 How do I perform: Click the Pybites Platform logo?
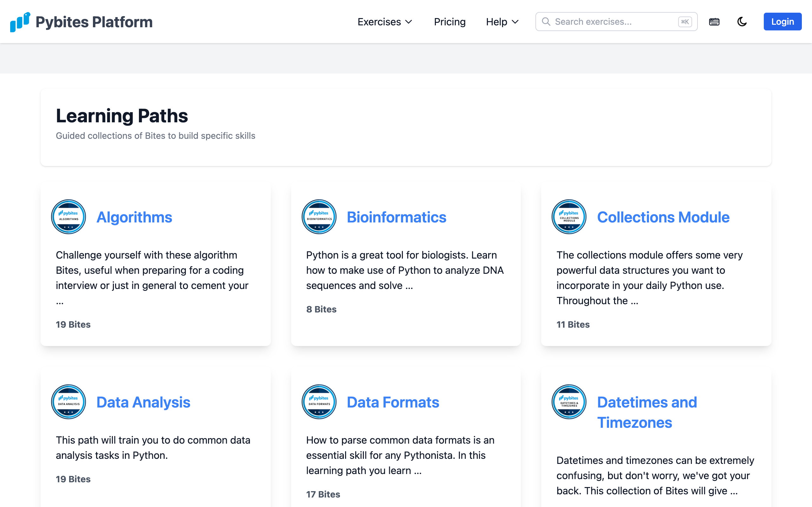[x=81, y=22]
